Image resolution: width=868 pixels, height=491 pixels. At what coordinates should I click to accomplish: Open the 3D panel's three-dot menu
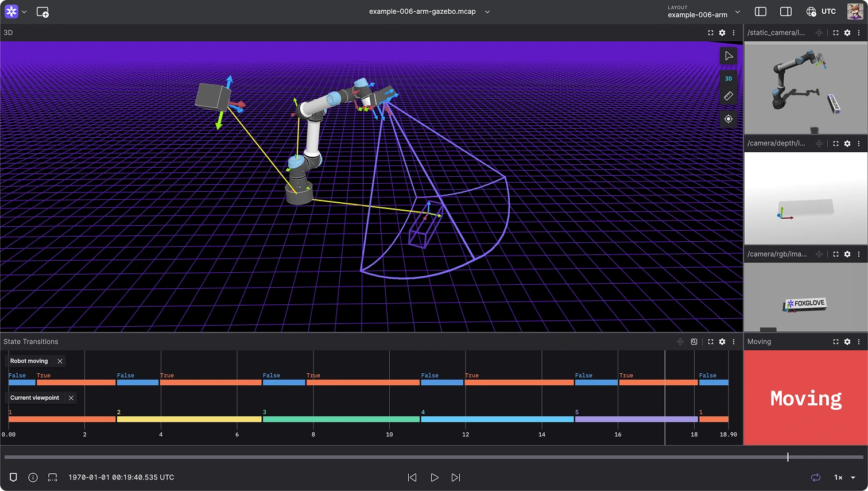point(734,33)
